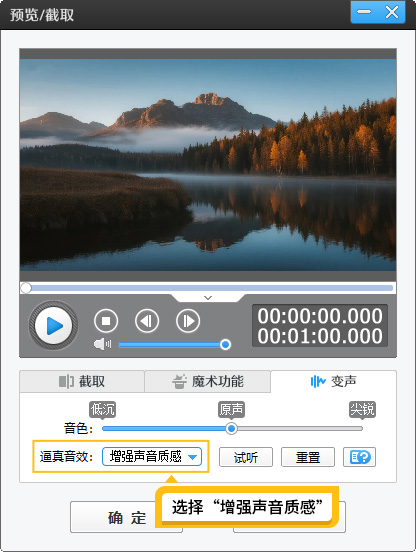The height and width of the screenshot is (552, 416).
Task: Switch to the 截取 tab
Action: click(x=82, y=381)
